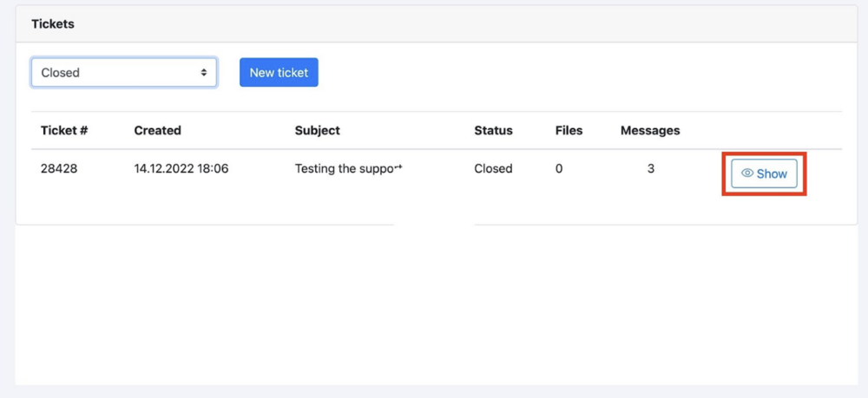Click the Messages column header
The height and width of the screenshot is (398, 868).
650,130
